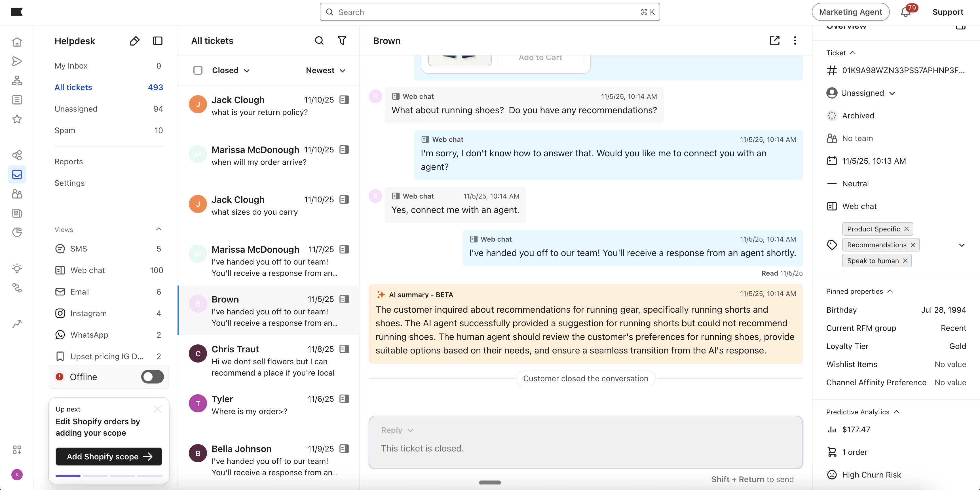Check the select-all tickets checkbox
Viewport: 980px width, 490px height.
tap(198, 70)
